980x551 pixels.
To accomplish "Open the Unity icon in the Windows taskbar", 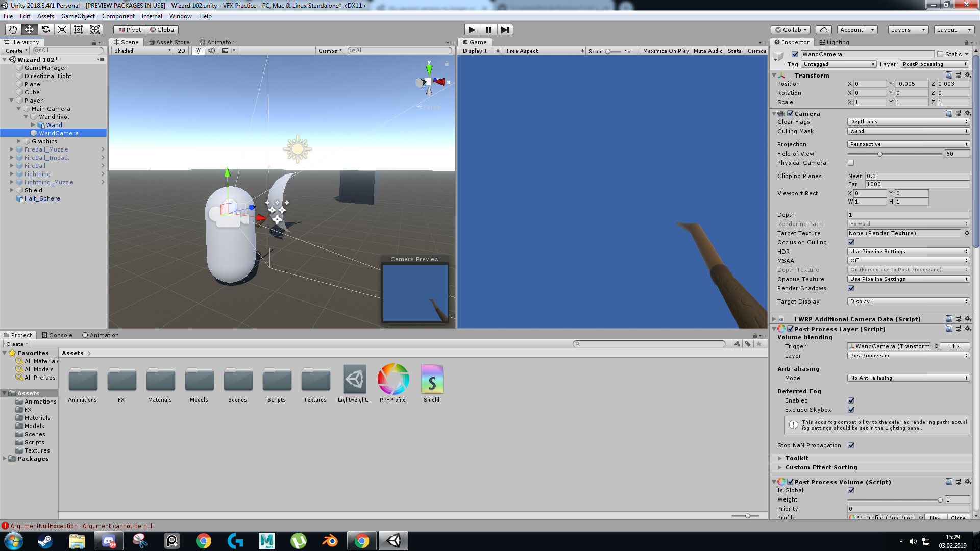I will [x=393, y=540].
